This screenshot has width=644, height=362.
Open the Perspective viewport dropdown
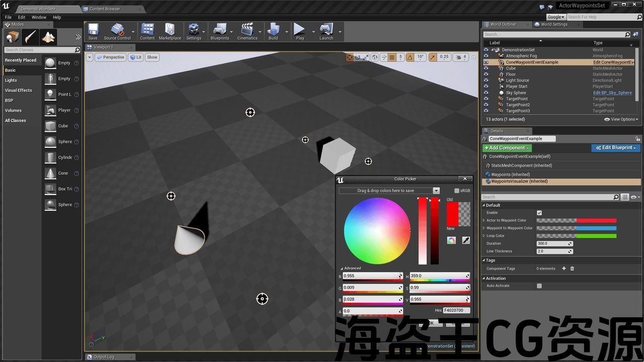(x=111, y=57)
